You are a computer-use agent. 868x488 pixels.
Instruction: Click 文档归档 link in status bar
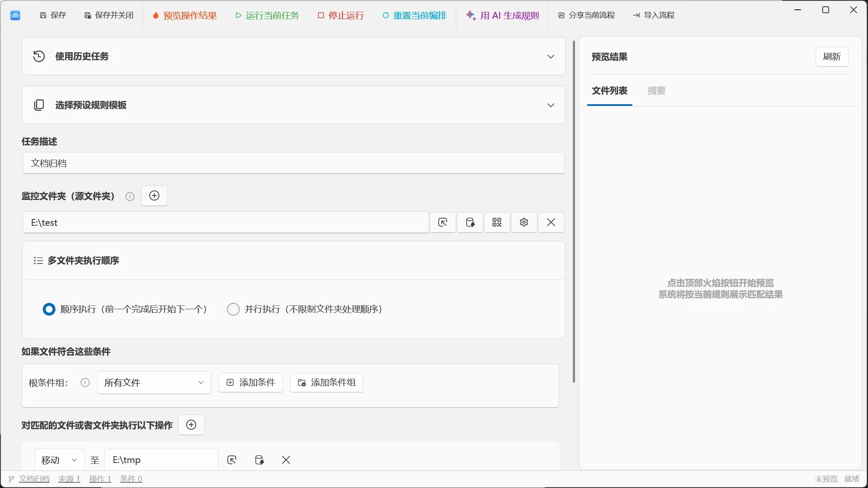pyautogui.click(x=34, y=479)
